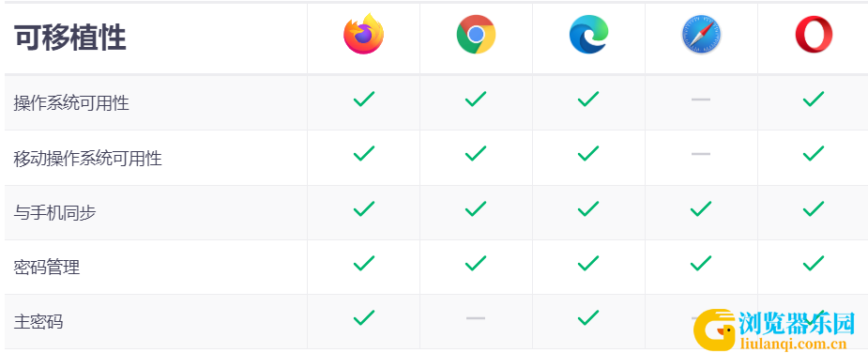Select the Microsoft Edge logo
The image size is (868, 353).
[x=588, y=35]
